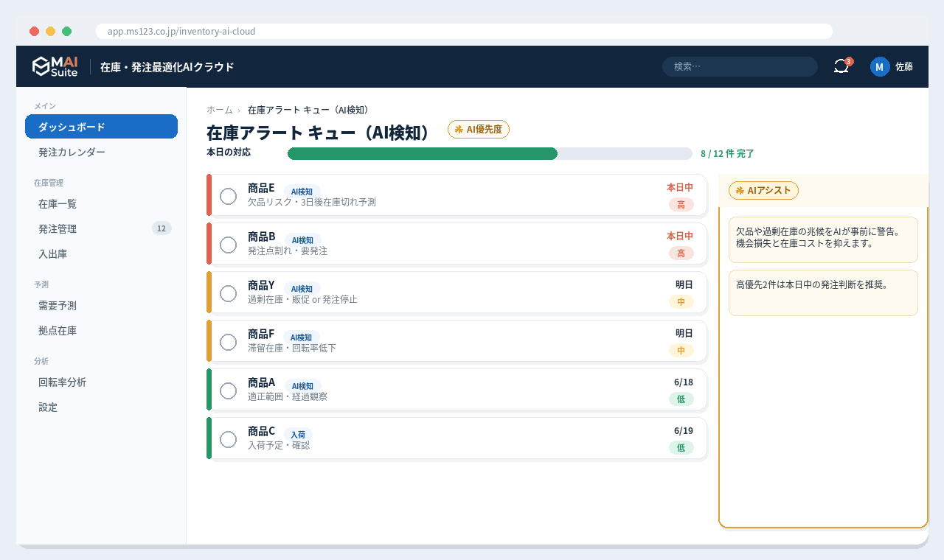This screenshot has height=560, width=944.
Task: Click the 本日の対応 progress bar
Action: click(490, 153)
